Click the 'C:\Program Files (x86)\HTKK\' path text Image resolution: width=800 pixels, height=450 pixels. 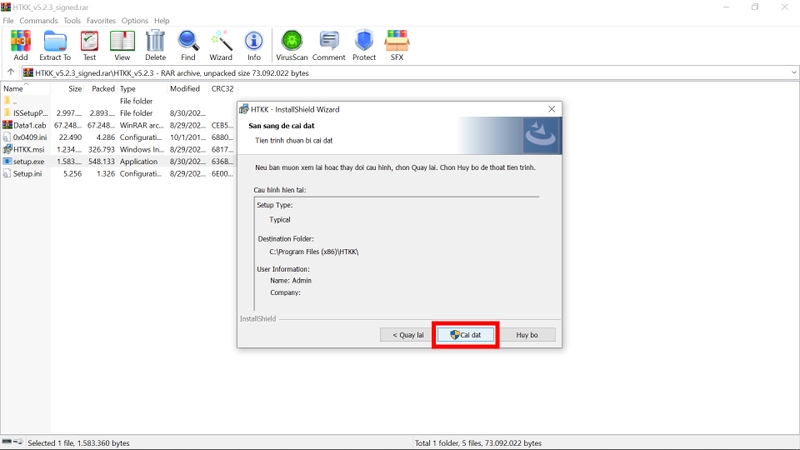click(x=314, y=252)
